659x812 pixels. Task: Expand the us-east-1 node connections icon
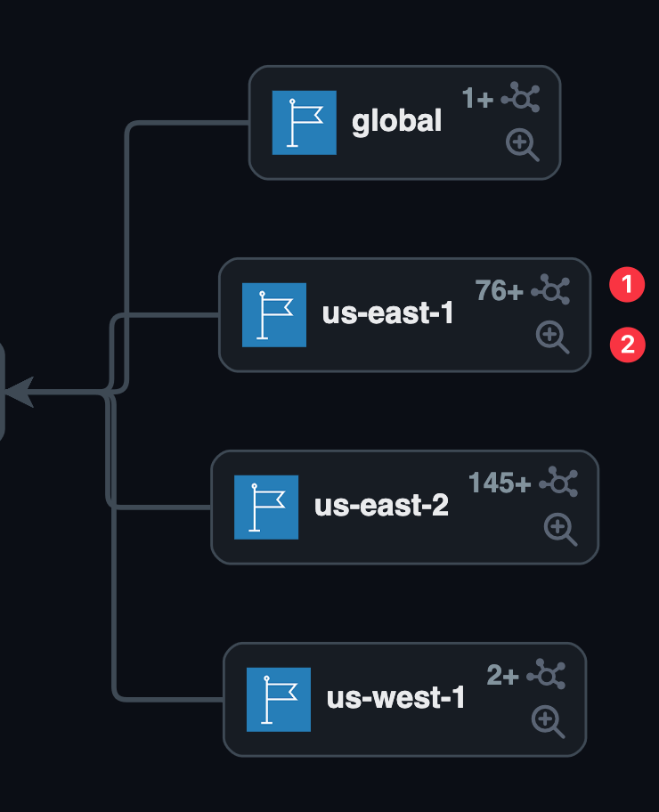[x=550, y=289]
